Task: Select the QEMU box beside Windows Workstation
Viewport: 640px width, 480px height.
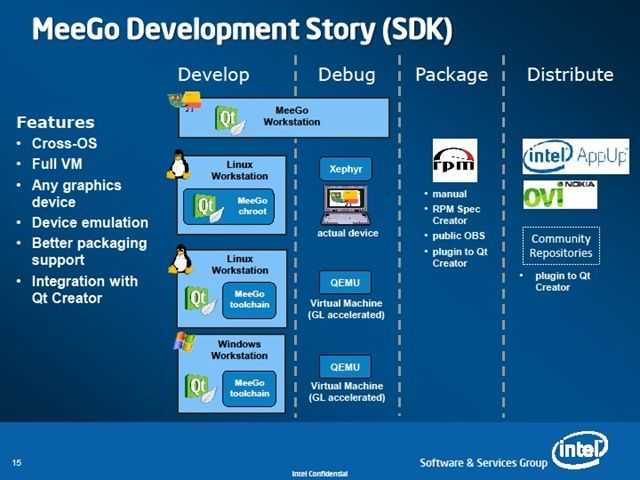Action: pyautogui.click(x=345, y=367)
